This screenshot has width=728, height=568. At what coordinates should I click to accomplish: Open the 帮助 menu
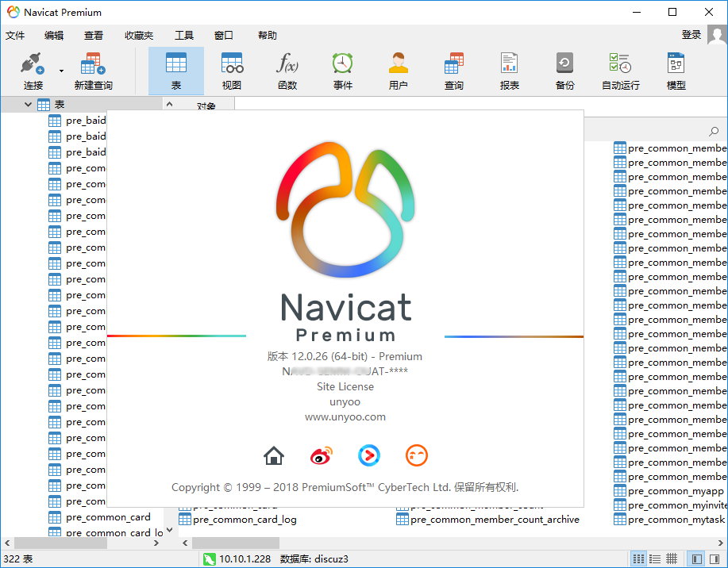click(268, 35)
